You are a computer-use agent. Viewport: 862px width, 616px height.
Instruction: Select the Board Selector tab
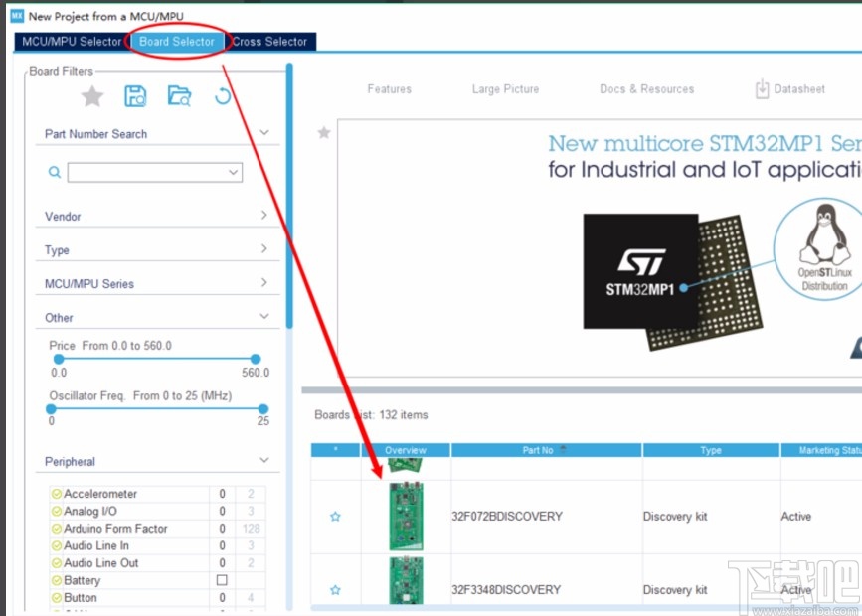coord(176,41)
